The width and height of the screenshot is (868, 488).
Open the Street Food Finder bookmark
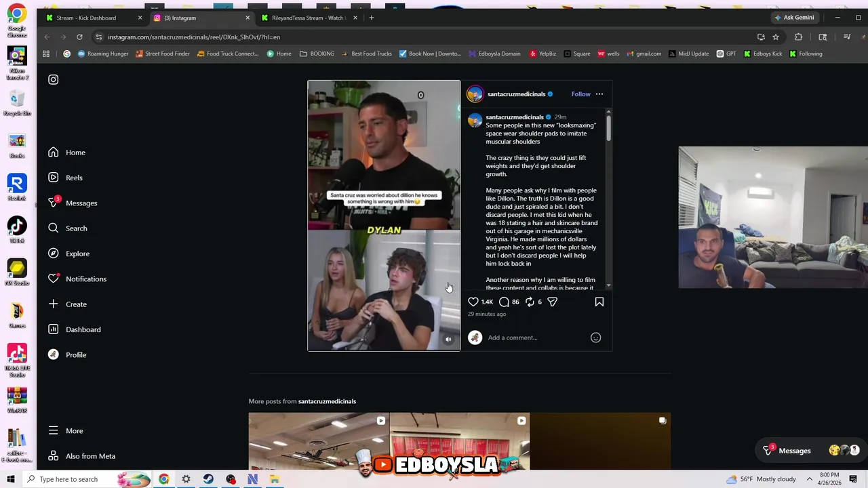click(x=163, y=54)
